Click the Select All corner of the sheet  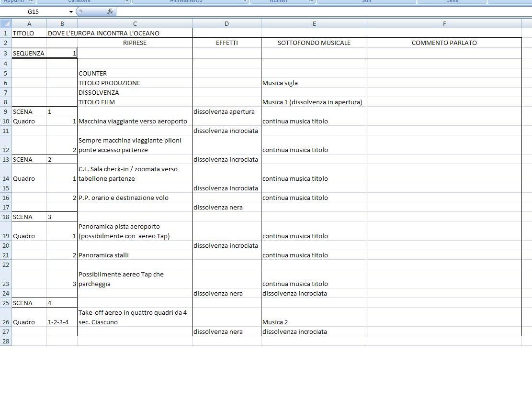(x=6, y=24)
